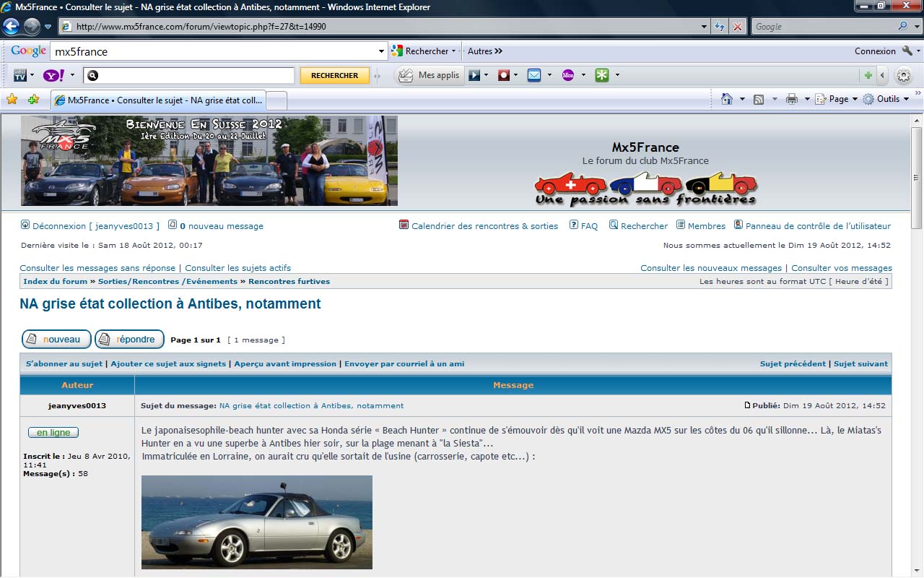The width and height of the screenshot is (924, 578).
Task: Click Consulter les sujets actifs
Action: click(x=238, y=268)
